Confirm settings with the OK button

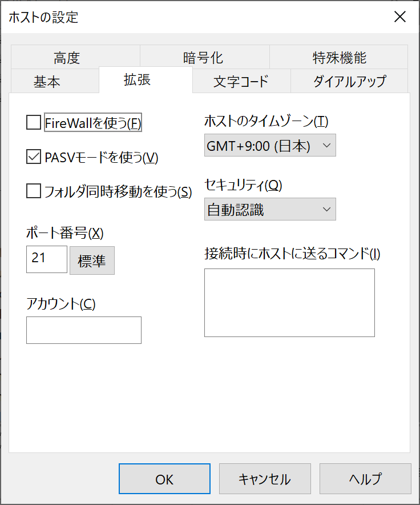click(164, 479)
